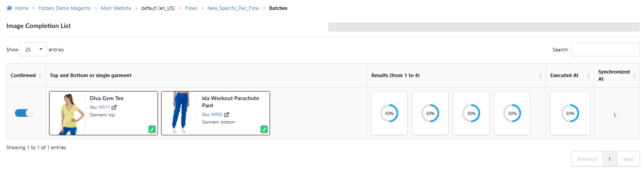
Task: Click the Home icon in breadcrumb
Action: pos(9,8)
